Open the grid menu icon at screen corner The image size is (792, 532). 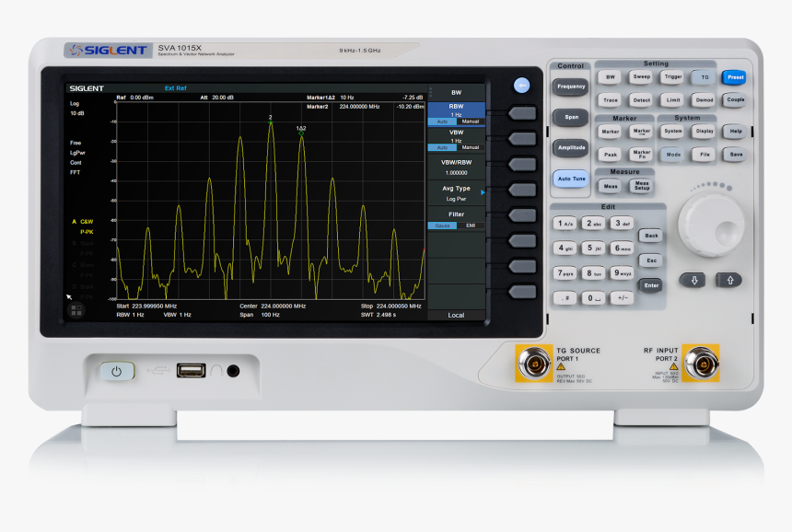76,310
